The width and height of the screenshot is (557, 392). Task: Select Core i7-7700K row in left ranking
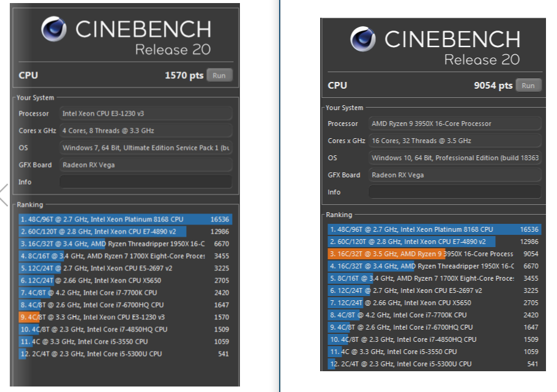[125, 292]
